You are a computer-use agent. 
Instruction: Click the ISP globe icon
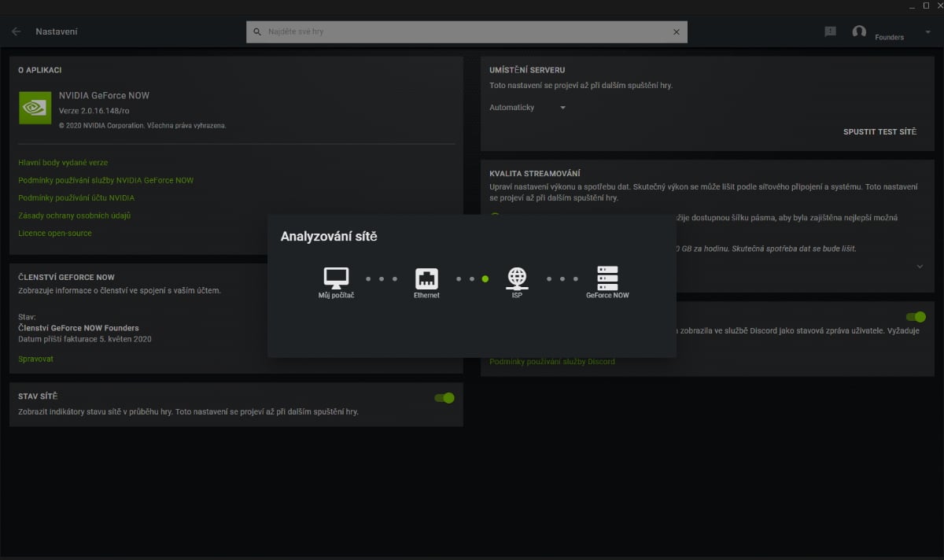click(x=517, y=277)
